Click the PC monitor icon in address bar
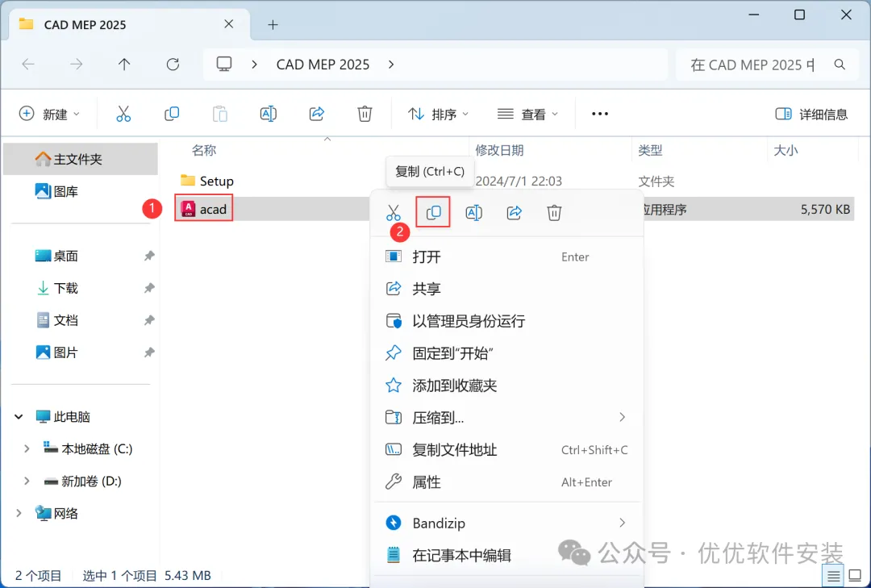 pyautogui.click(x=224, y=65)
